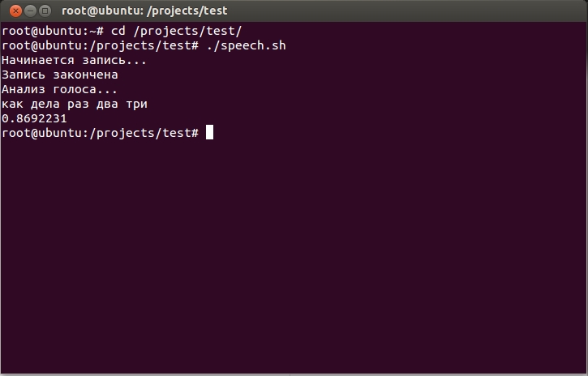The image size is (588, 376).
Task: Click the /projects/test/ path argument
Action: tap(188, 31)
